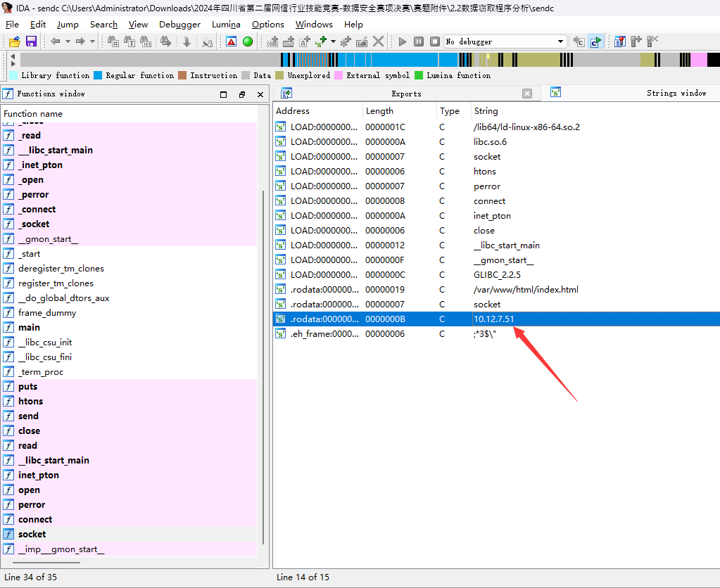Click the asterisk-plus array icon

click(x=346, y=41)
